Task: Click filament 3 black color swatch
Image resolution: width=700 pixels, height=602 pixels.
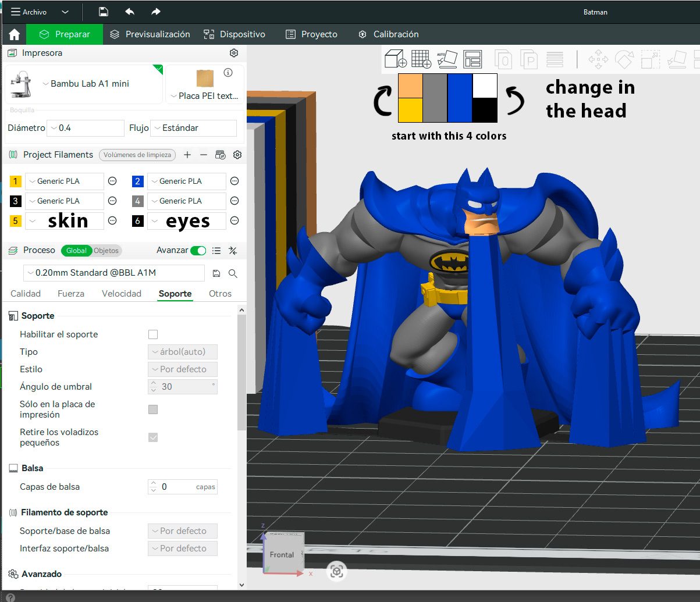Action: (16, 201)
